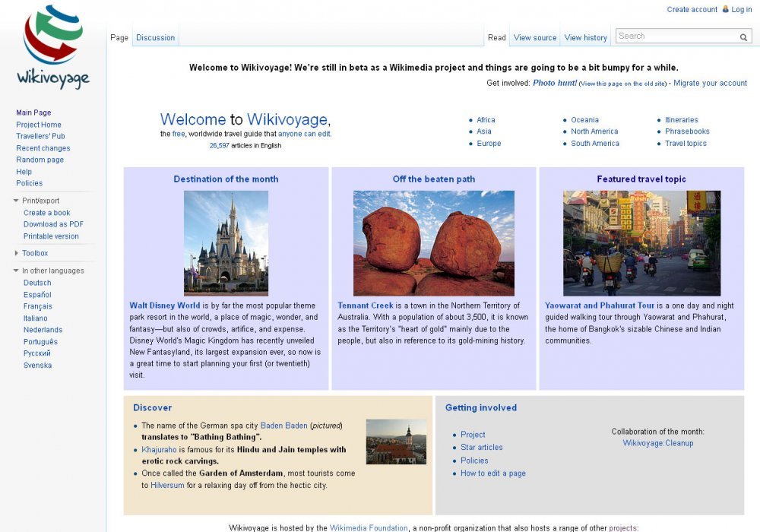Click the Create account link
Screen dimensions: 760x532
692,9
